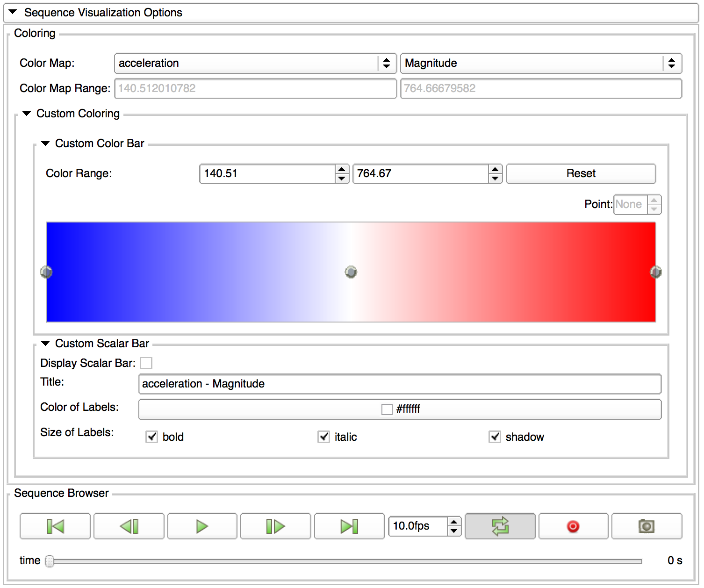704x588 pixels.
Task: Click the Reset color range button
Action: tap(581, 174)
